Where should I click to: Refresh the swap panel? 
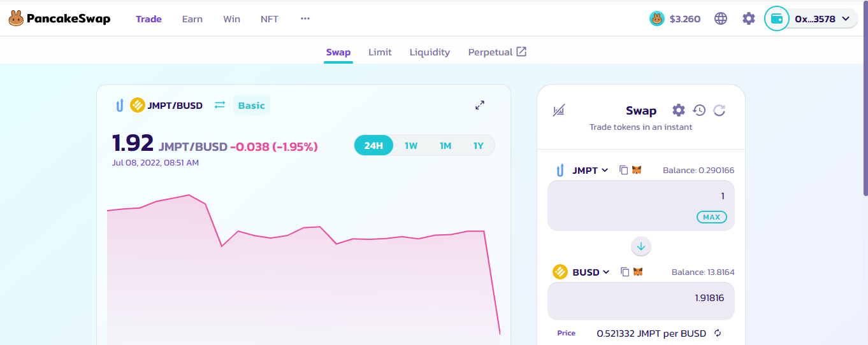pyautogui.click(x=720, y=110)
